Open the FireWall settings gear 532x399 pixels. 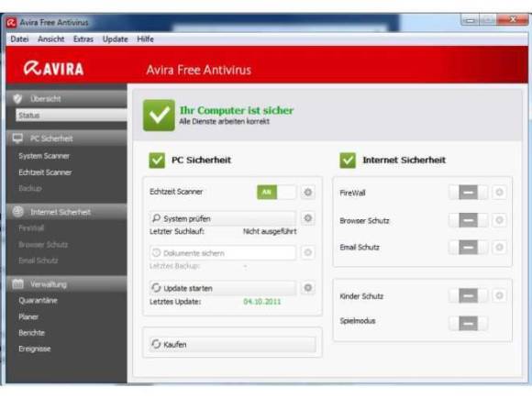click(499, 193)
